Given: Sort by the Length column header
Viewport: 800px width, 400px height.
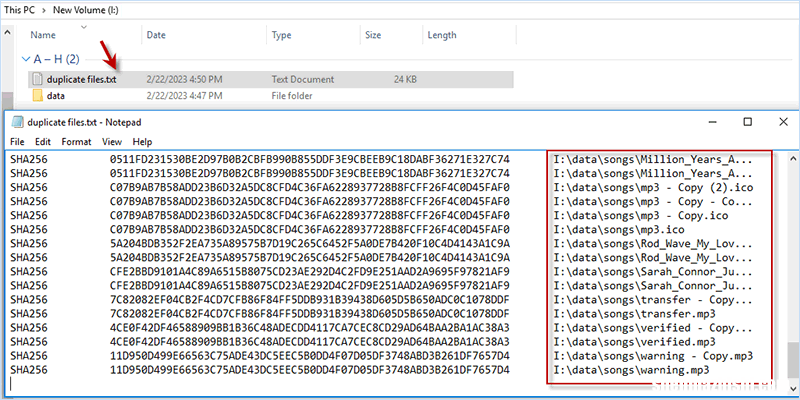Looking at the screenshot, I should pyautogui.click(x=442, y=35).
